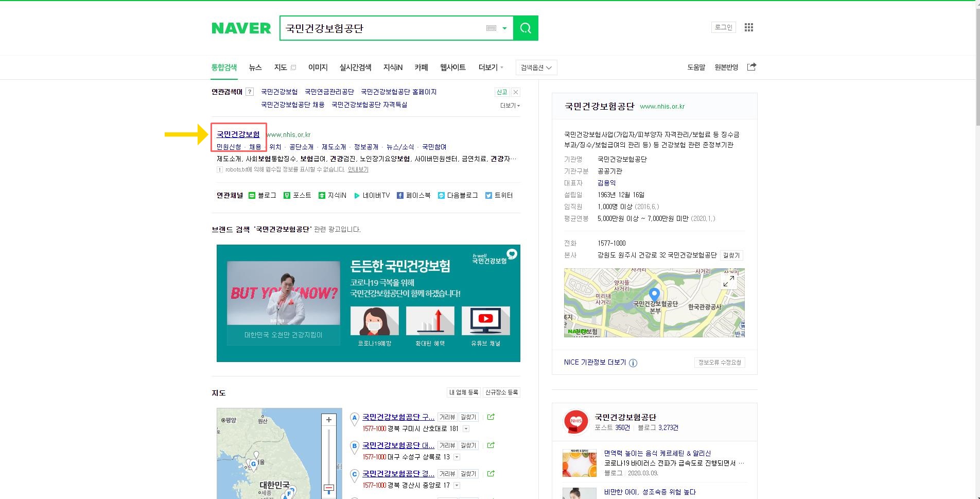Image resolution: width=980 pixels, height=499 pixels.
Task: Click the map zoom slider handle
Action: pos(329,488)
